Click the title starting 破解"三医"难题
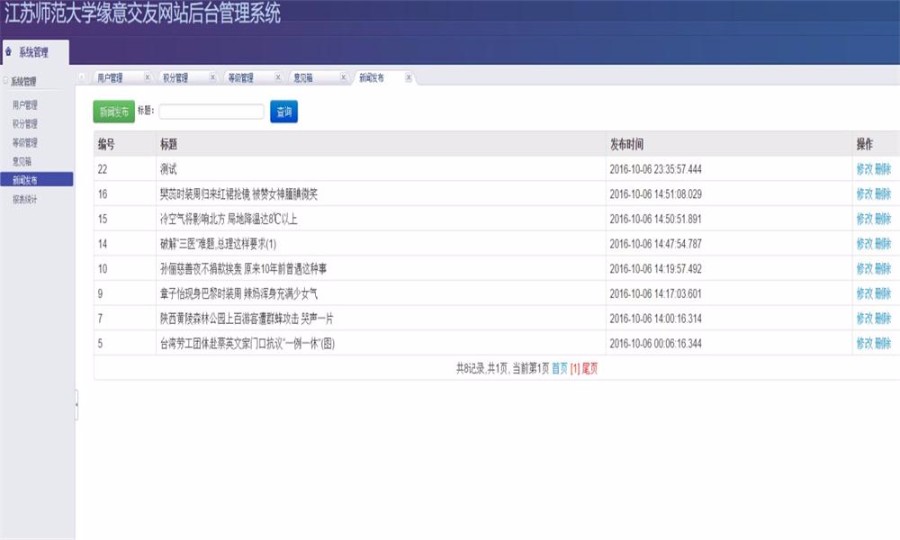This screenshot has height=540, width=900. pos(218,244)
